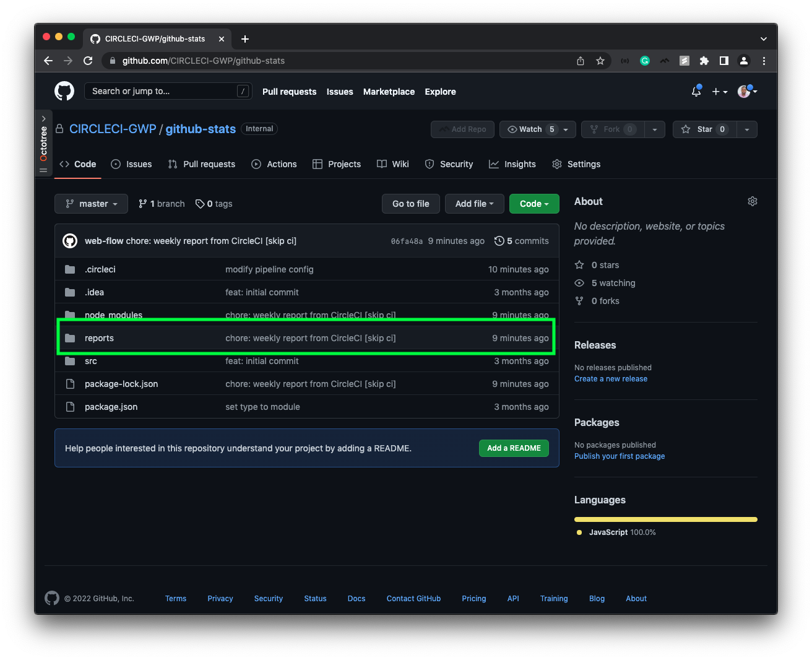Open the green Code dropdown

coord(533,203)
